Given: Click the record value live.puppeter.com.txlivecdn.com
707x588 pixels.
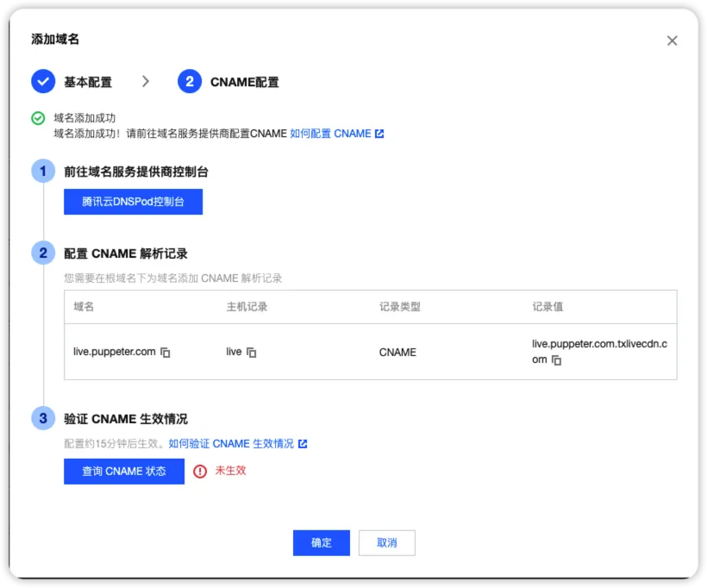Looking at the screenshot, I should [x=598, y=352].
